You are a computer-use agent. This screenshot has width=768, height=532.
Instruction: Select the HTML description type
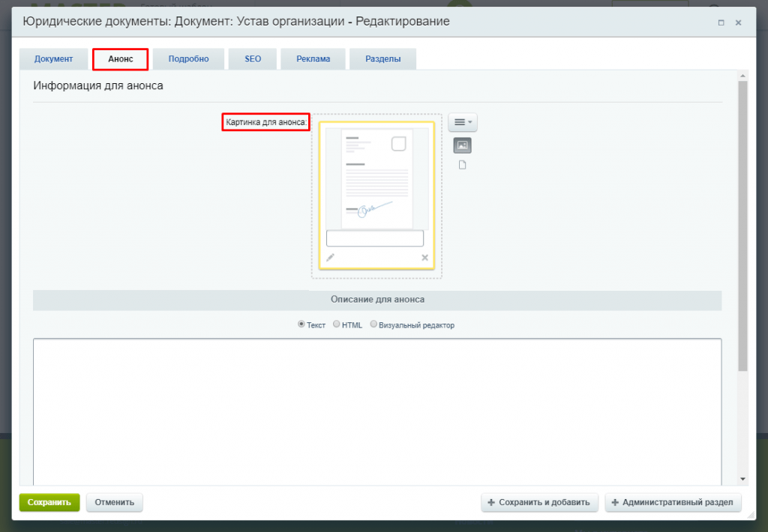click(x=337, y=324)
